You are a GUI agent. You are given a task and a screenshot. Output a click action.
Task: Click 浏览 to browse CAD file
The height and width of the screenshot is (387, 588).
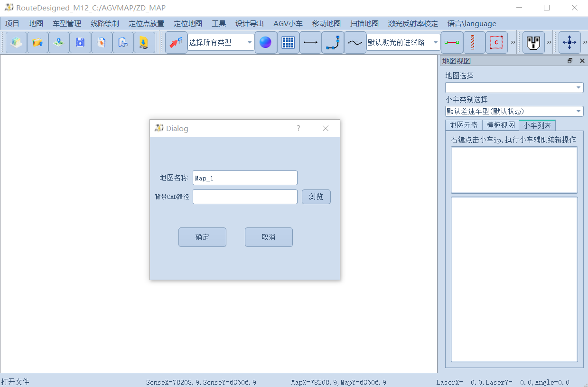(x=316, y=197)
